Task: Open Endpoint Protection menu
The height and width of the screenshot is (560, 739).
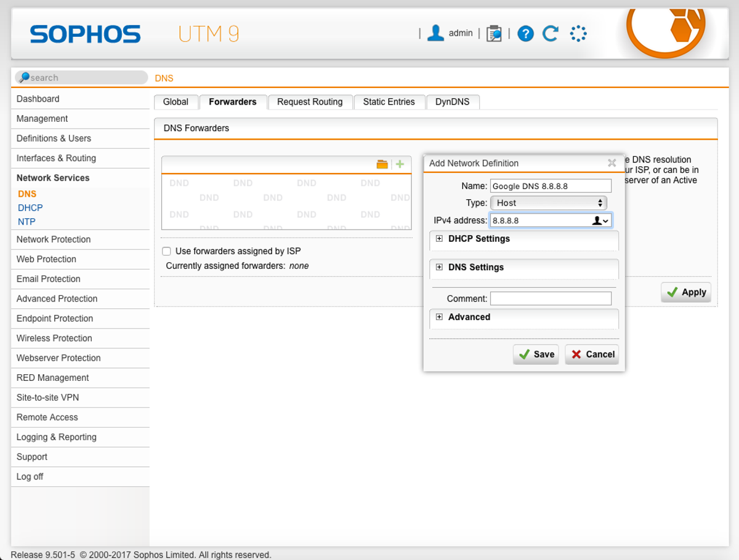Action: pyautogui.click(x=80, y=318)
